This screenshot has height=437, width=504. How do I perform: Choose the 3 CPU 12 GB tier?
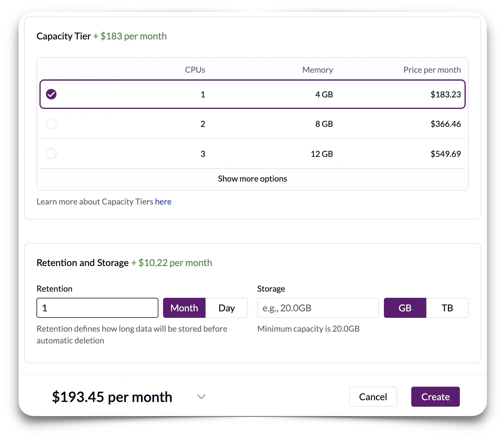click(51, 154)
